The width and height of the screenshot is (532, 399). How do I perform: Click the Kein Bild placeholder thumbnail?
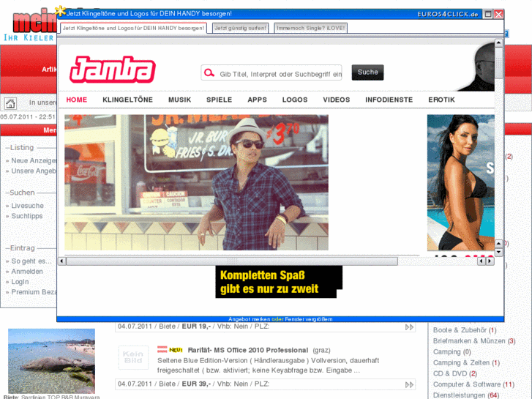coord(133,357)
